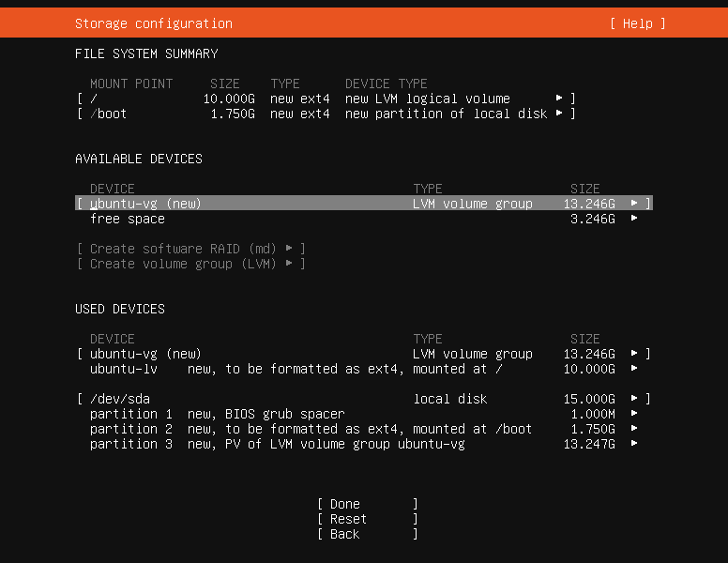Open Create software RAID (md) option
The height and width of the screenshot is (563, 728).
pos(190,249)
